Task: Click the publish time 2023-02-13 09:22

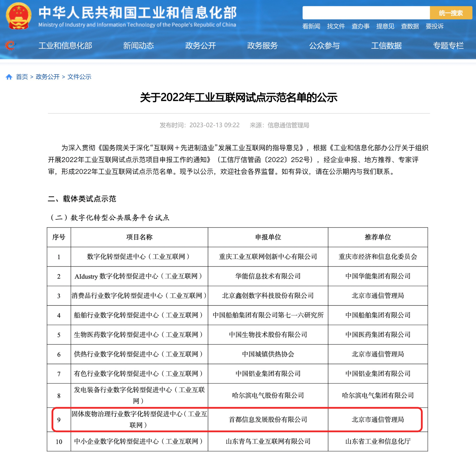Action: pyautogui.click(x=214, y=125)
